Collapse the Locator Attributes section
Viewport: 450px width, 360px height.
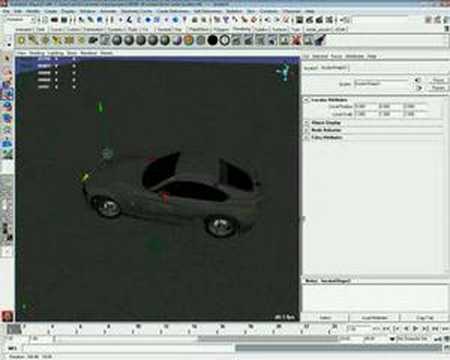coord(307,100)
